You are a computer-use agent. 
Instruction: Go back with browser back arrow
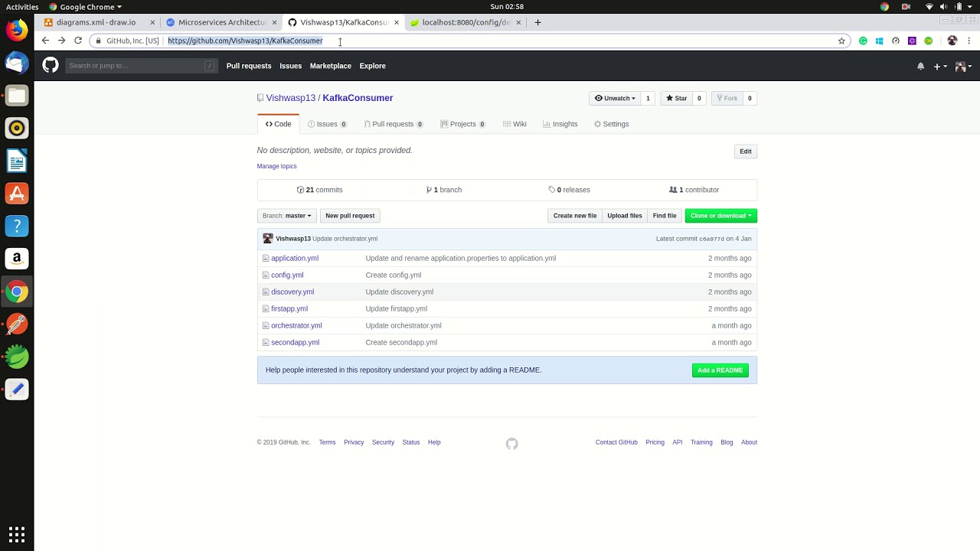coord(45,41)
